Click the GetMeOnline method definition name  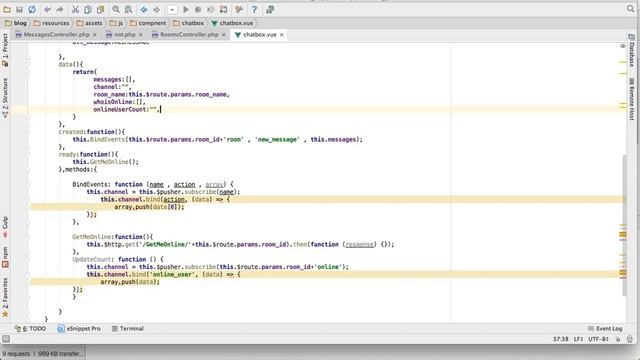pos(92,237)
